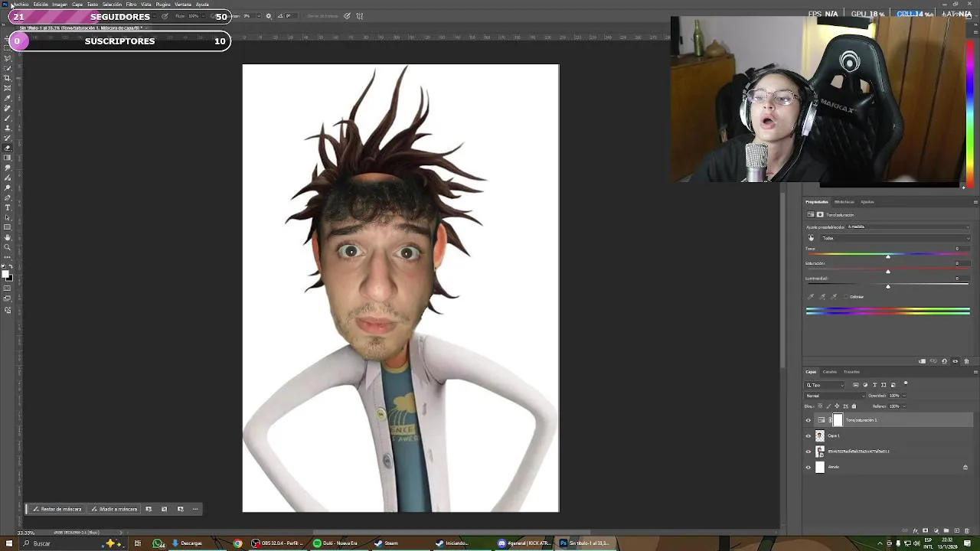Viewport: 980px width, 551px height.
Task: Select the Pen tool
Action: click(x=8, y=197)
